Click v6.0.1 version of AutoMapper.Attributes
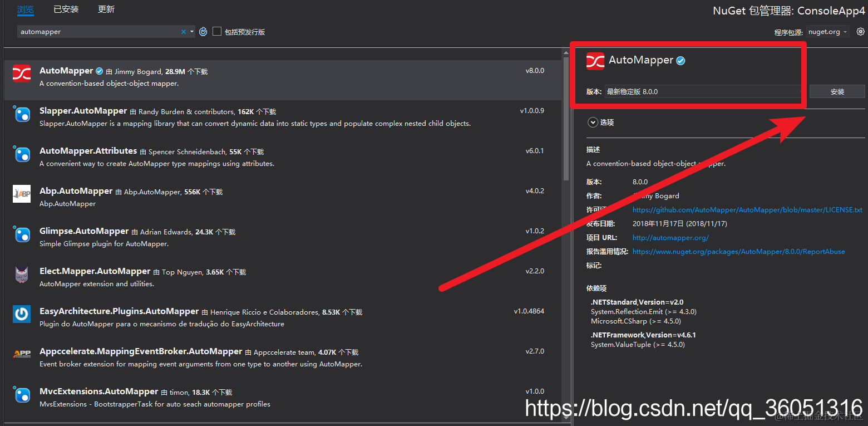 [x=535, y=151]
